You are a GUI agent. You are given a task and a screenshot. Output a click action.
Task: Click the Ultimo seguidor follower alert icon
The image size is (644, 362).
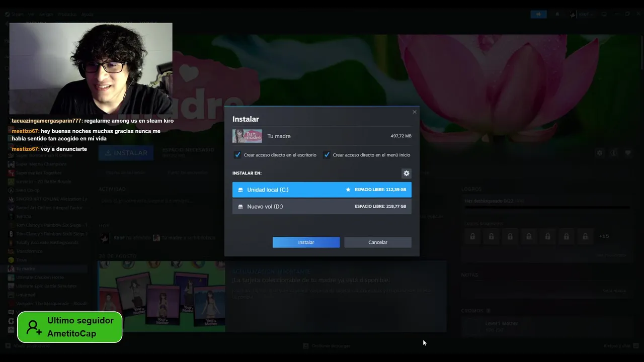(x=34, y=327)
